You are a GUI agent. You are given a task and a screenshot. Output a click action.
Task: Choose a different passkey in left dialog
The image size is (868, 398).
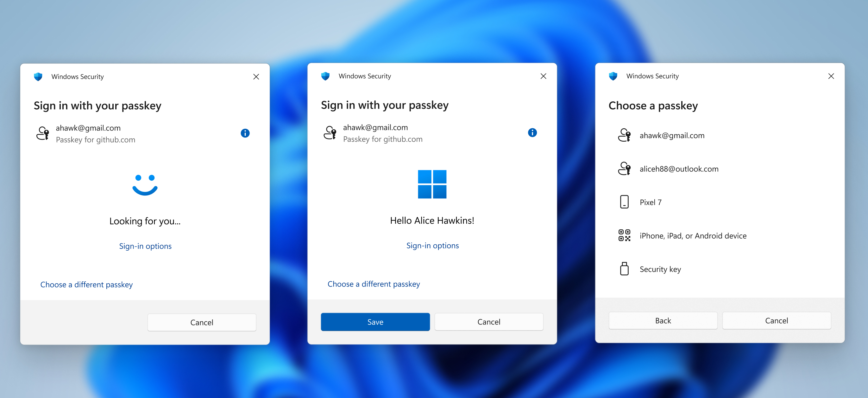pos(86,284)
